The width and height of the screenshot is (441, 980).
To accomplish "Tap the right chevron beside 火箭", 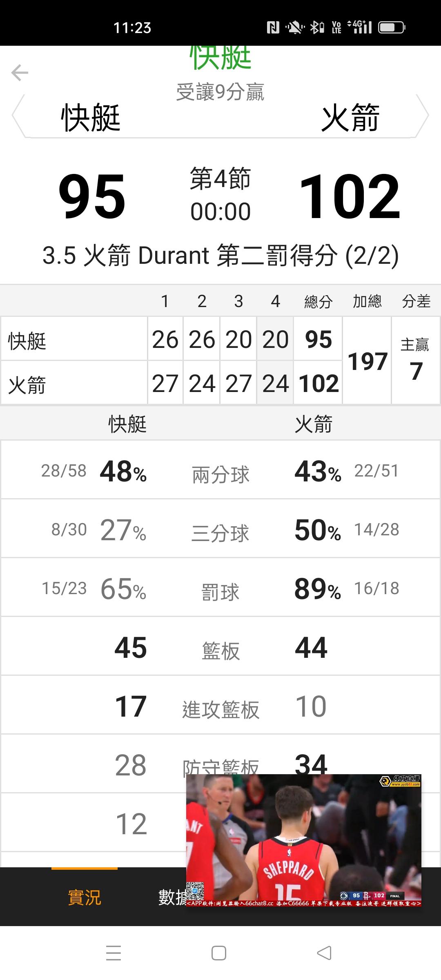I will [422, 116].
